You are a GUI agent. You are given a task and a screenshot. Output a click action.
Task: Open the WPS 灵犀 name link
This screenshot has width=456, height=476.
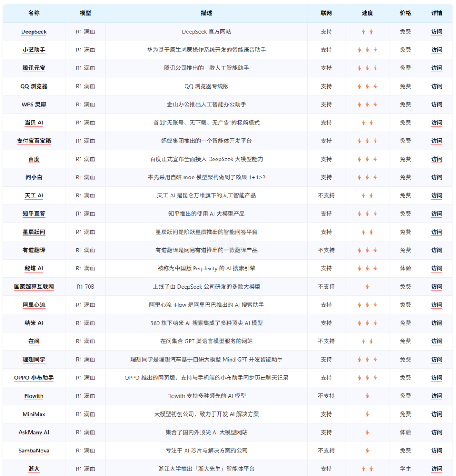coord(34,104)
